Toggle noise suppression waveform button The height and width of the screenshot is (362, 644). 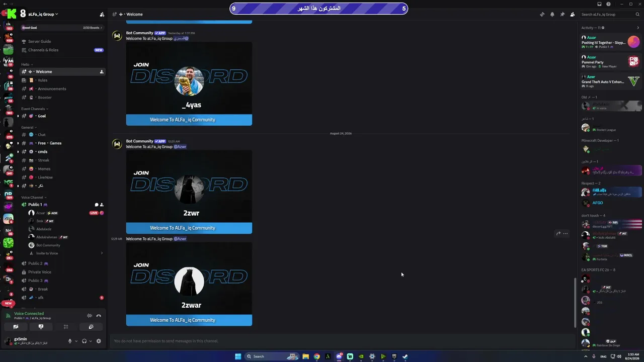(90, 316)
